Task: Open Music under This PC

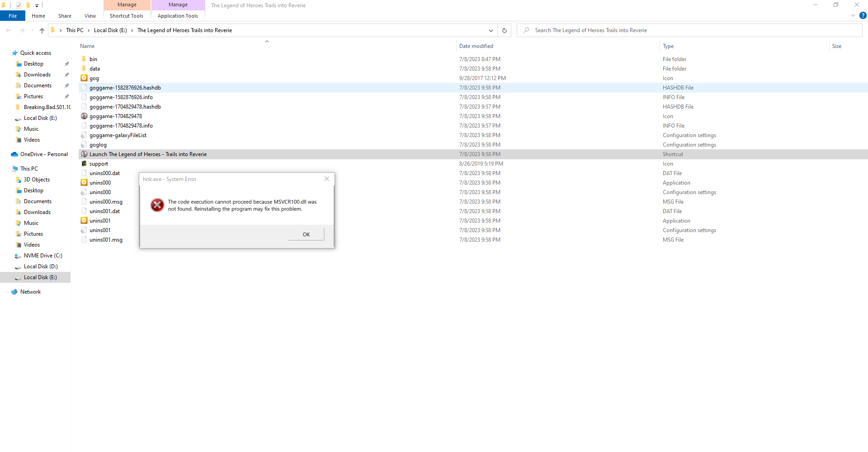Action: (x=31, y=223)
